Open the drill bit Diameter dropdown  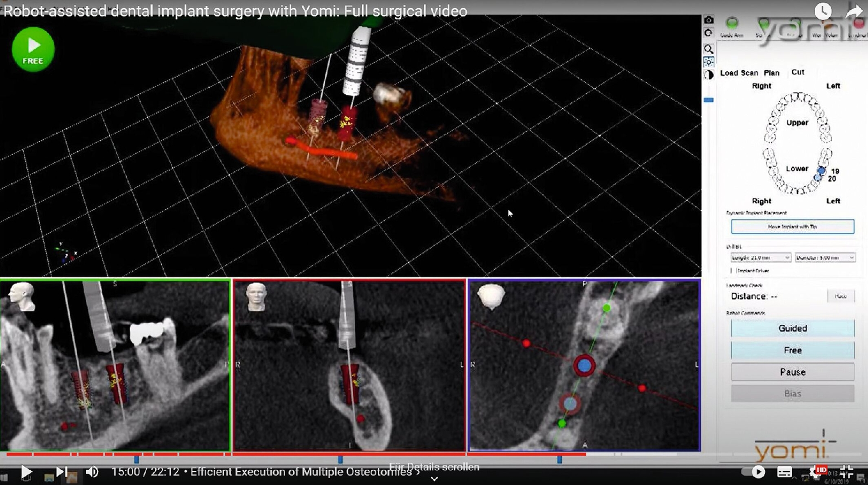pyautogui.click(x=825, y=258)
